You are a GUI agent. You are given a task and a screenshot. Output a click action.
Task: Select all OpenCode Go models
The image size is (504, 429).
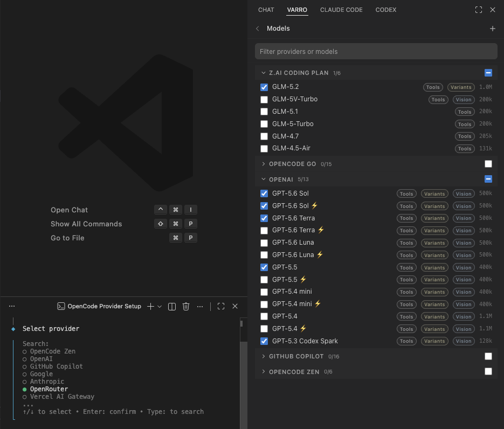click(488, 164)
